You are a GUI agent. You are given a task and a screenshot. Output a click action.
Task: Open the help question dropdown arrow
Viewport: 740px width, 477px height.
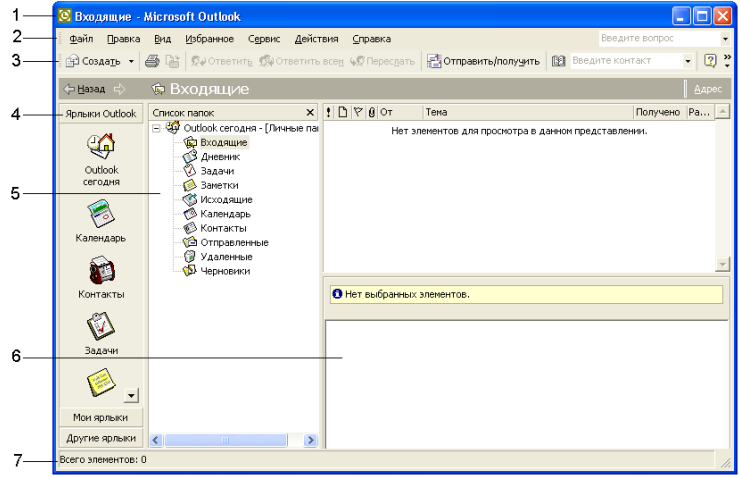click(725, 39)
